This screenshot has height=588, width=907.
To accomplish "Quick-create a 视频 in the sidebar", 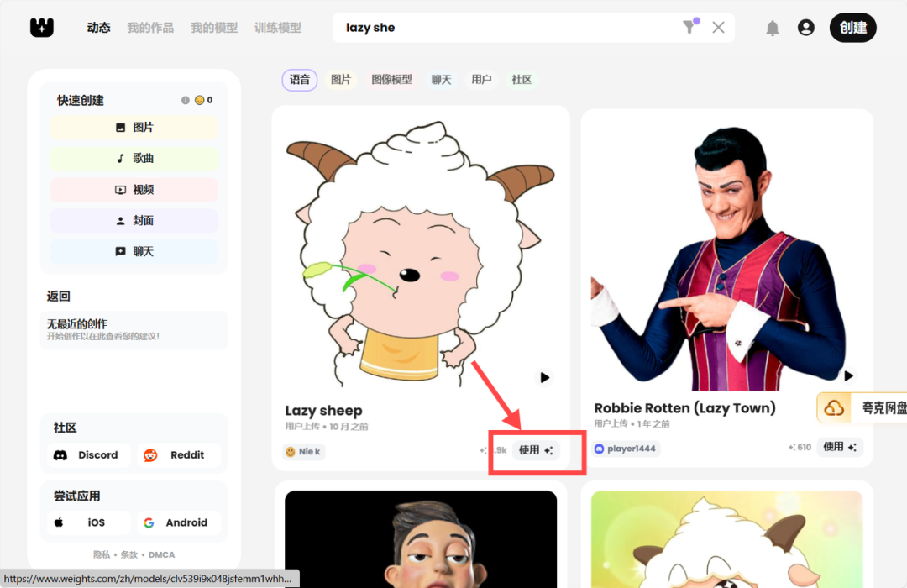I will 134,189.
